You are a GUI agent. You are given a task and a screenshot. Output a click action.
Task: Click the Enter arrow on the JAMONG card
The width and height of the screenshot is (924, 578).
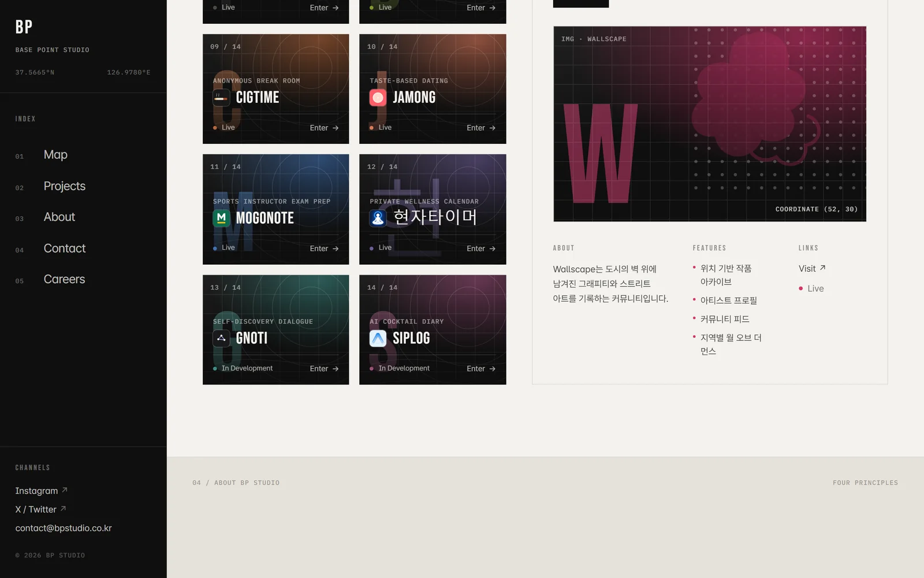493,128
